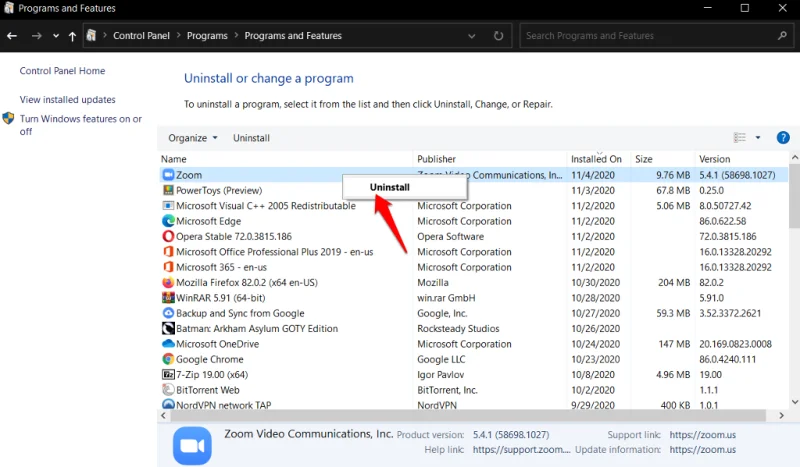The height and width of the screenshot is (467, 800).
Task: Expand chevron after Control Panel breadcrumb
Action: [x=179, y=35]
